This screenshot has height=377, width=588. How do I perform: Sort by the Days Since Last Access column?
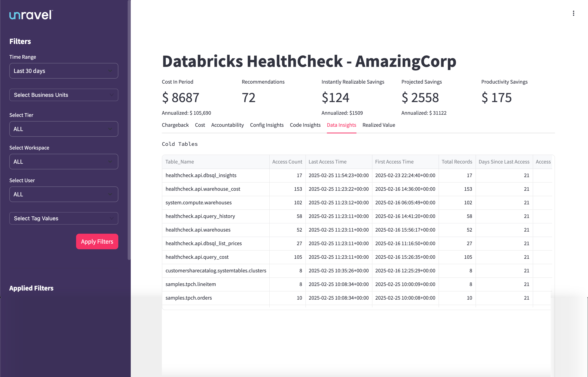(x=504, y=162)
